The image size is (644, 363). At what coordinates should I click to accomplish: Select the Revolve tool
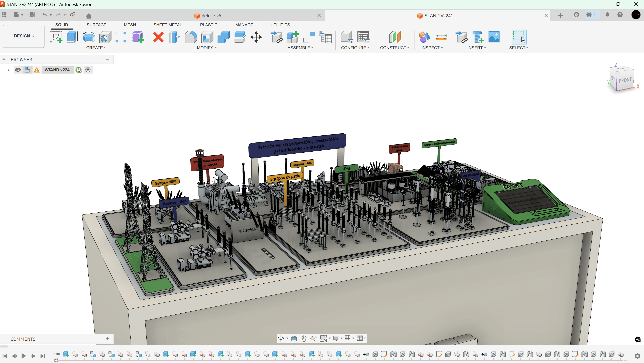pyautogui.click(x=89, y=37)
